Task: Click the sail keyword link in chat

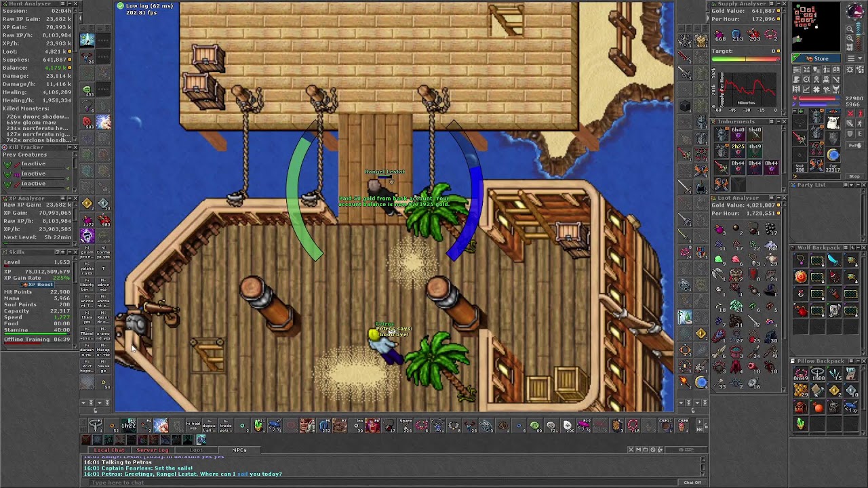Action: [242, 474]
